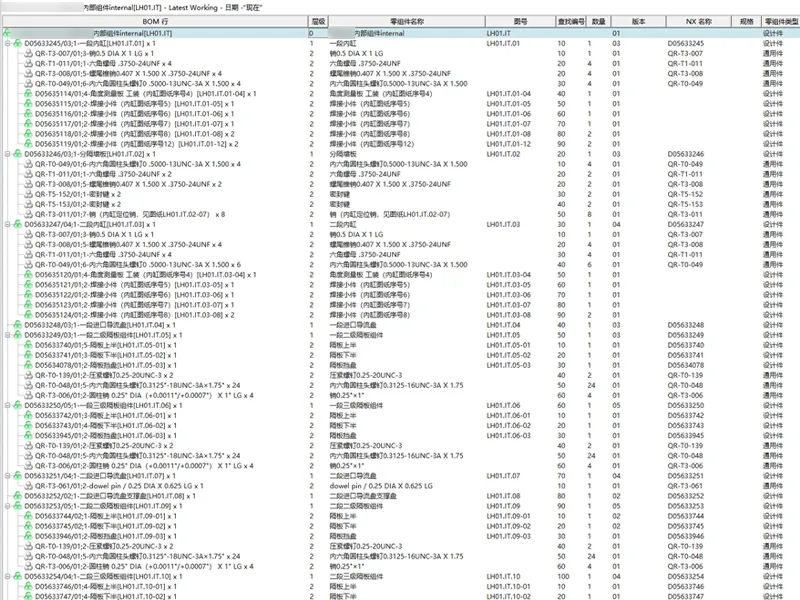Click the gray icon next to QR-T5-153 row

[29, 204]
